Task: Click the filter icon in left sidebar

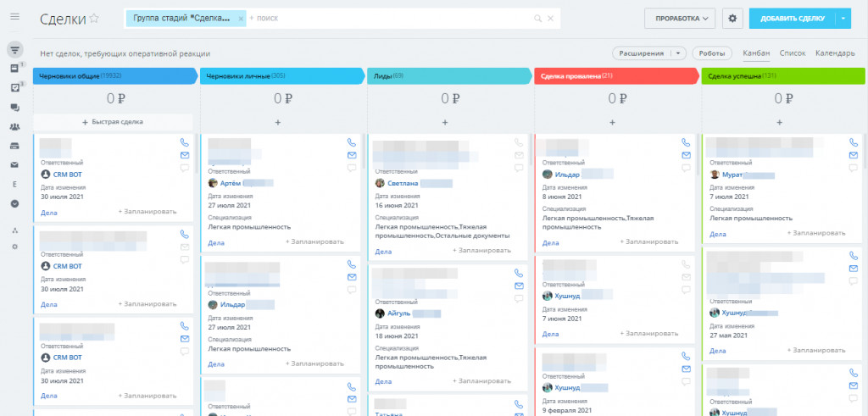Action: 15,50
